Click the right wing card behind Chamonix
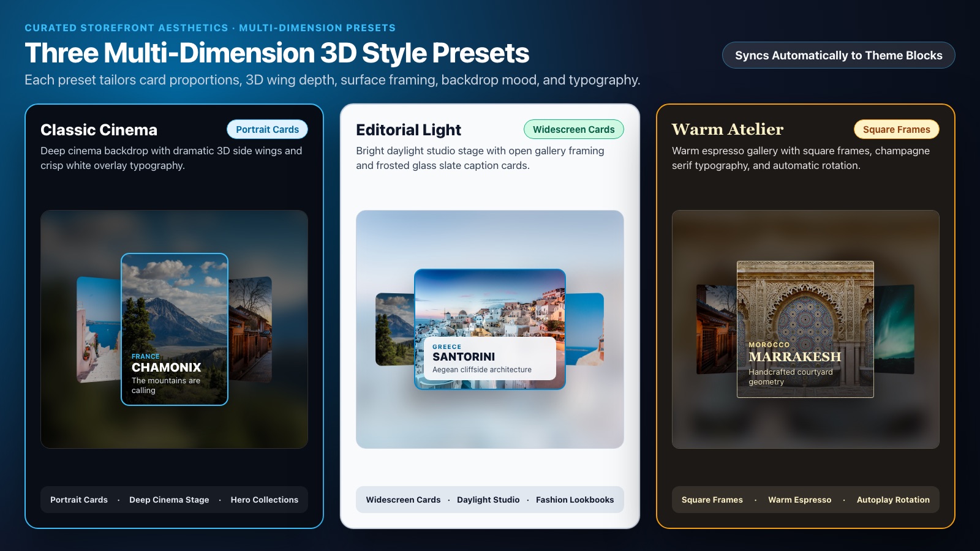The height and width of the screenshot is (551, 980). click(250, 329)
